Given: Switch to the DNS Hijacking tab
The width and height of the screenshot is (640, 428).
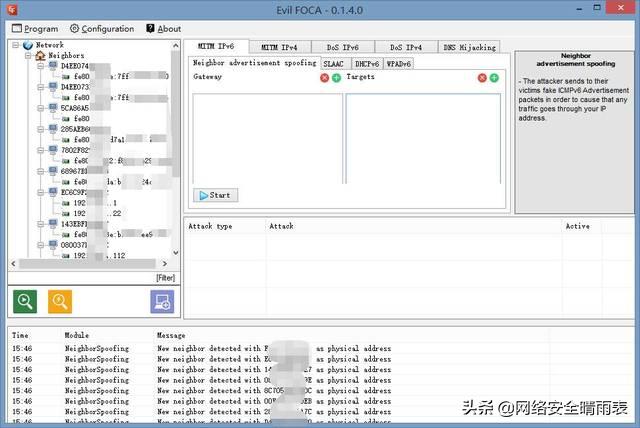Looking at the screenshot, I should click(x=469, y=47).
